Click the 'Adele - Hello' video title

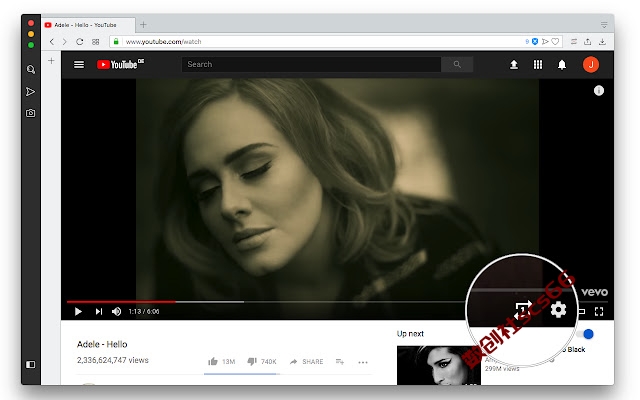tap(102, 344)
